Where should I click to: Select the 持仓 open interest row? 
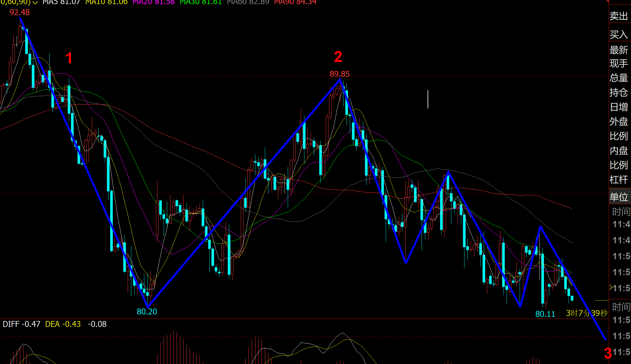619,92
